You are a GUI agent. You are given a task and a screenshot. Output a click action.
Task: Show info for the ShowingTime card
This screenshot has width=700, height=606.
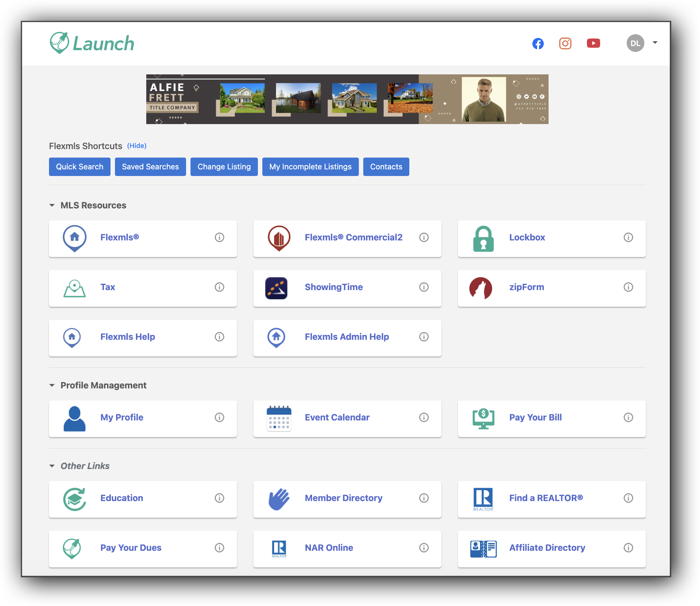424,287
